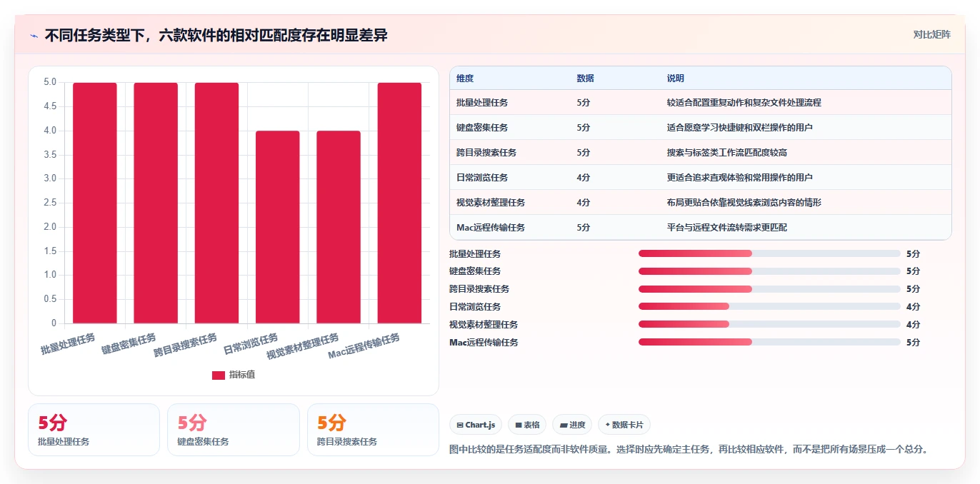Select the Mac远程传输任务 bar in chart
The width and height of the screenshot is (980, 484).
click(399, 203)
